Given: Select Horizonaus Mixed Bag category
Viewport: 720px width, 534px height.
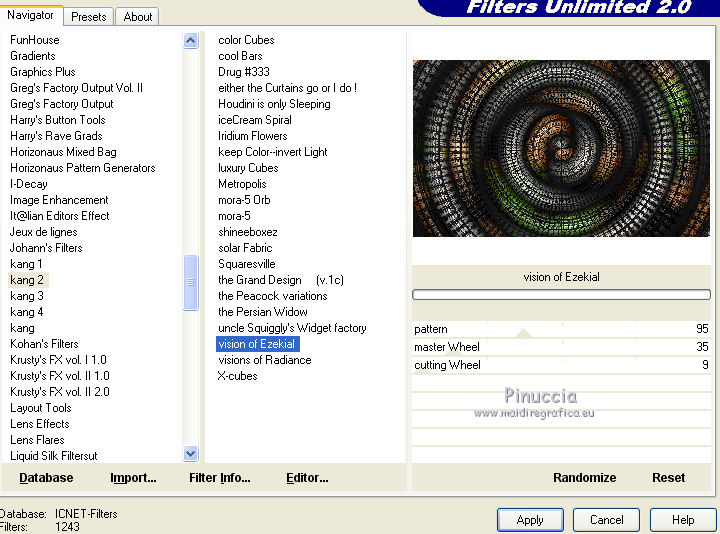Looking at the screenshot, I should [63, 152].
